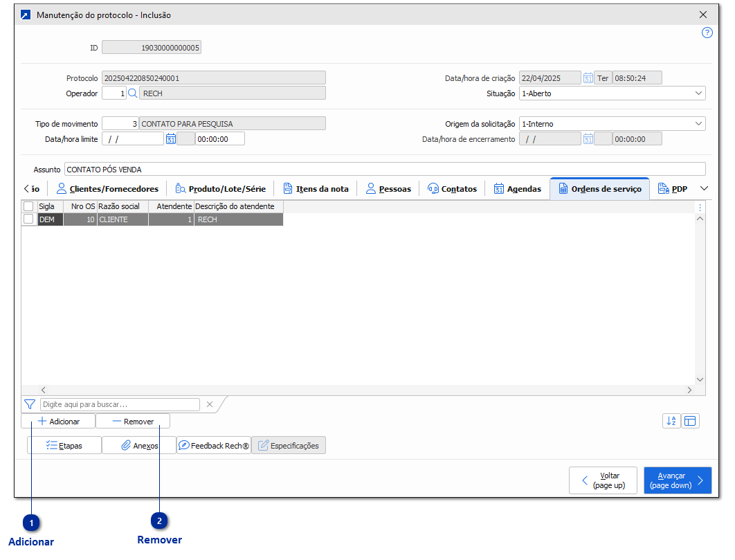Click the filter funnel icon
The height and width of the screenshot is (560, 735).
point(30,404)
